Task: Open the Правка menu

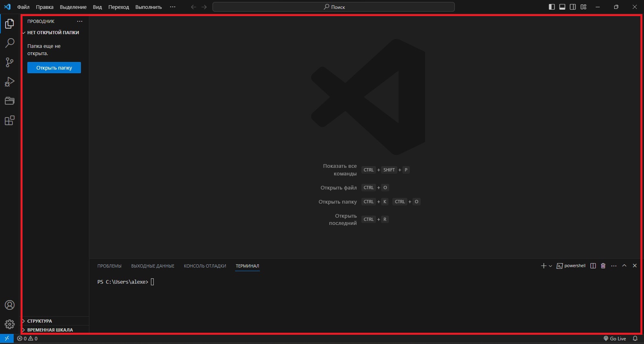Action: (x=45, y=7)
